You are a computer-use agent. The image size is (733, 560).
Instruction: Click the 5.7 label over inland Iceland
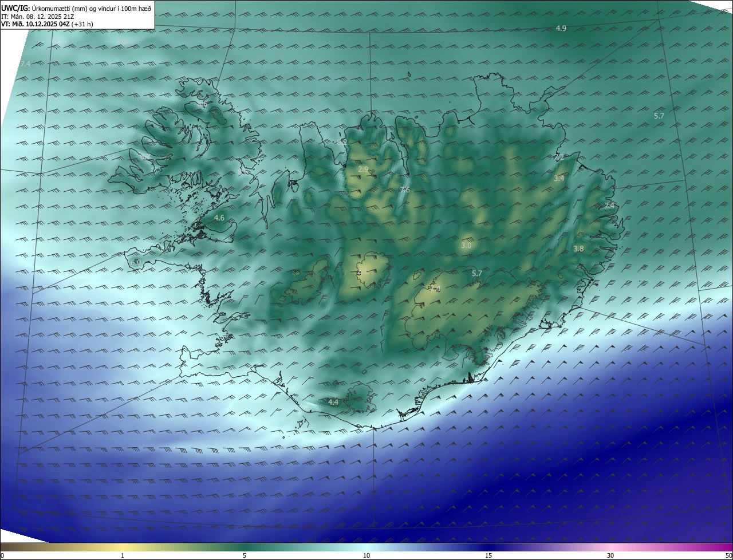[476, 274]
